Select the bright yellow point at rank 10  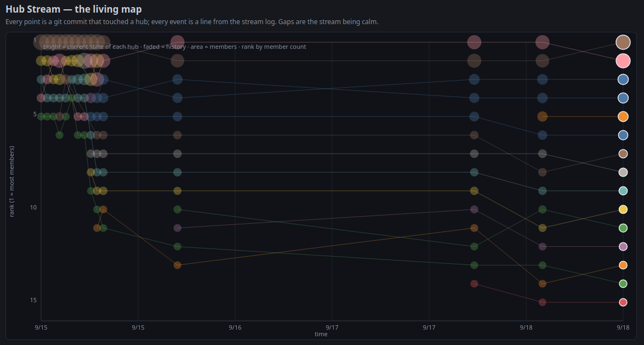[x=623, y=210]
